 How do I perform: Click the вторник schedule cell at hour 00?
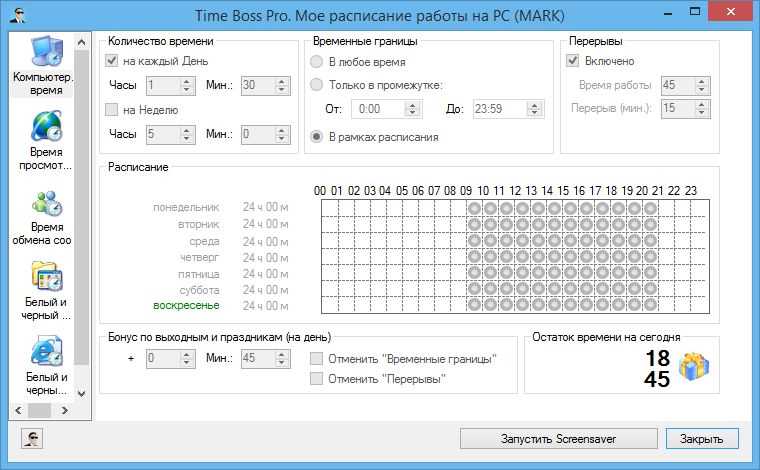tap(330, 224)
